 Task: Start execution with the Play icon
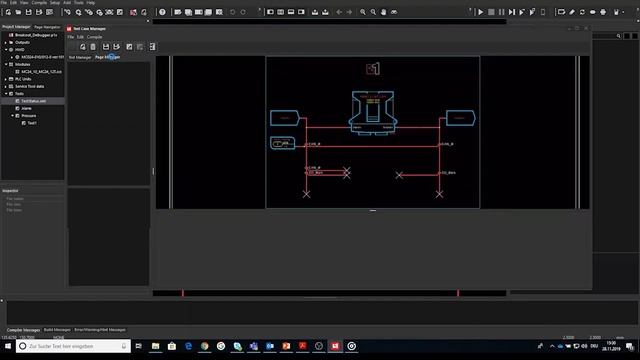[481, 12]
